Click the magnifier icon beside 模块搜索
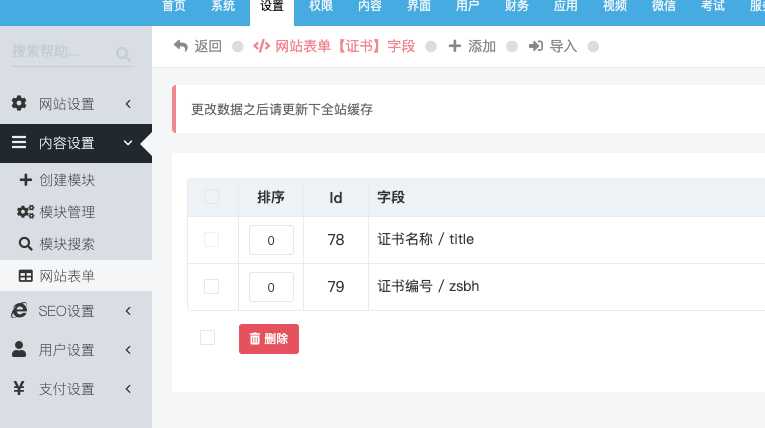765x428 pixels. point(25,244)
